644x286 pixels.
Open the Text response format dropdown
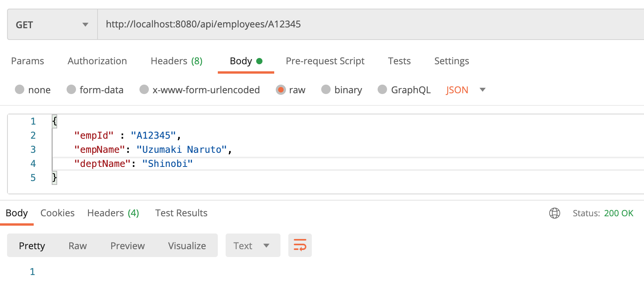[x=253, y=246]
